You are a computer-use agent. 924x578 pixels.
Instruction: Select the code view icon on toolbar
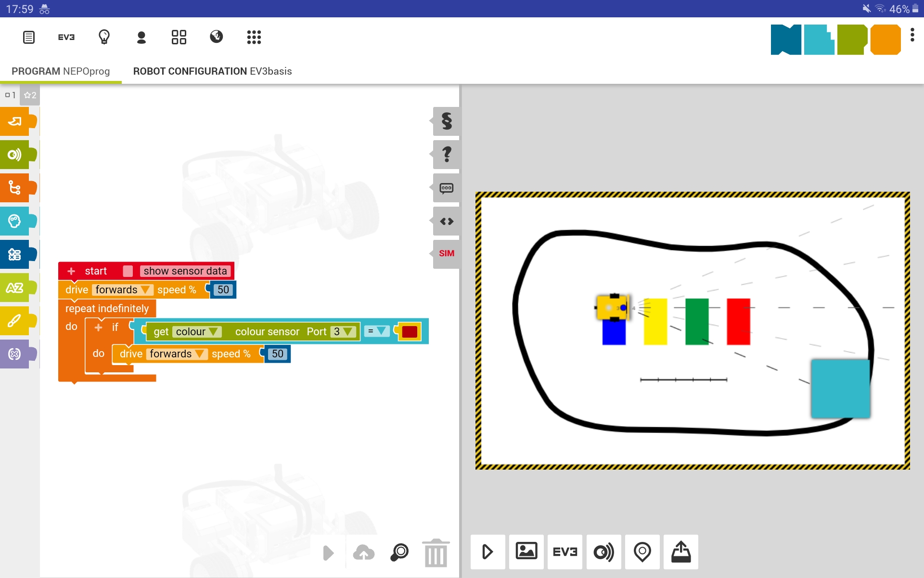point(446,221)
